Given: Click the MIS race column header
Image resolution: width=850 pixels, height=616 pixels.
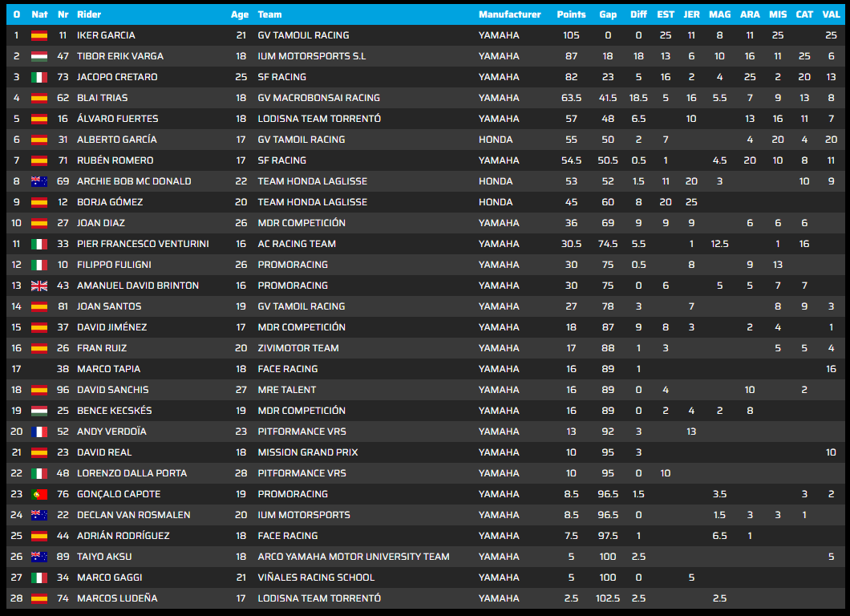Looking at the screenshot, I should click(778, 14).
